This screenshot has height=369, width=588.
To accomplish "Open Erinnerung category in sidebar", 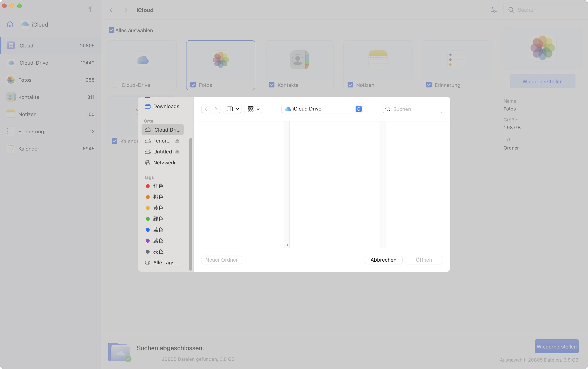I will (51, 131).
